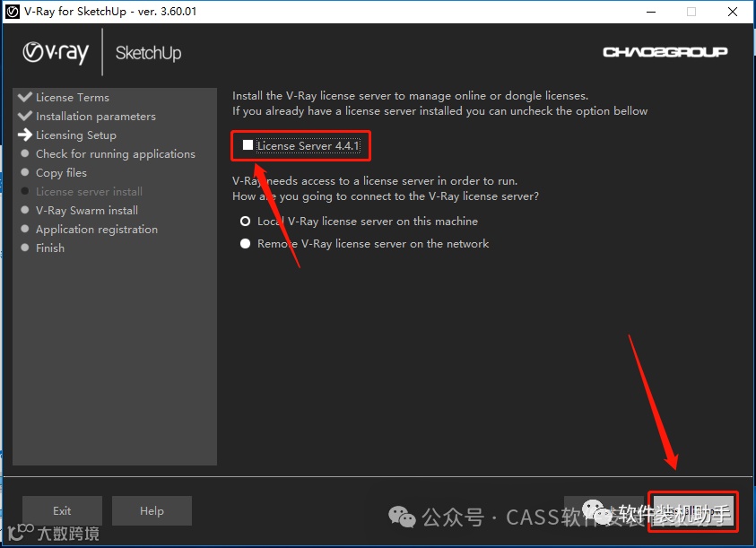Toggle the License Server 4.4.1 checkbox

click(x=248, y=145)
